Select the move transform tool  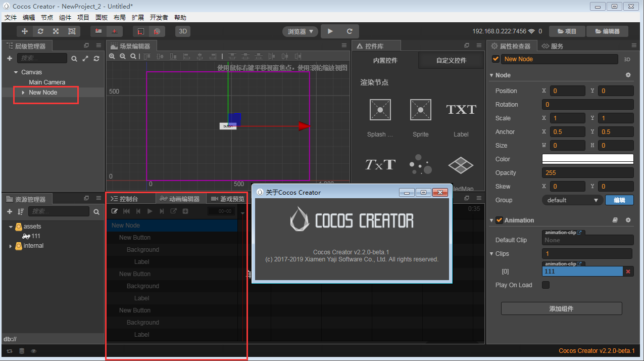click(x=25, y=31)
